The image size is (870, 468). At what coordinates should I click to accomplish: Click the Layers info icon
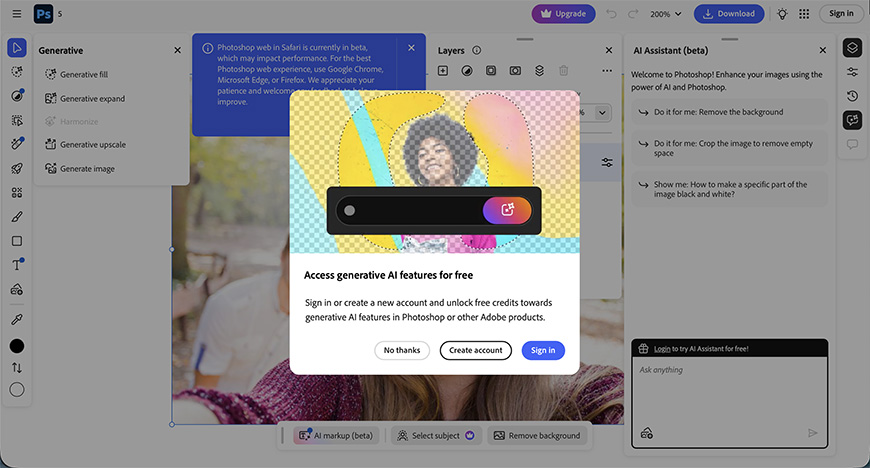click(x=477, y=51)
